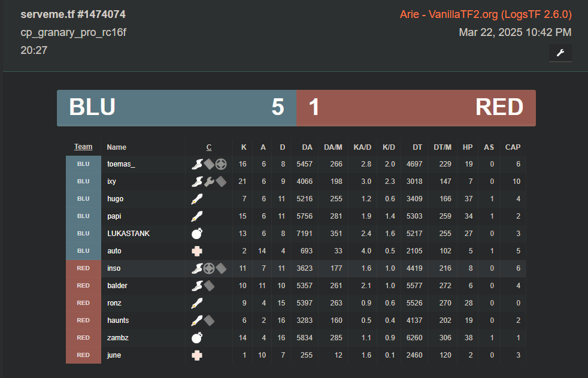Sort the table by DA/M column
This screenshot has width=588, height=378.
[333, 147]
